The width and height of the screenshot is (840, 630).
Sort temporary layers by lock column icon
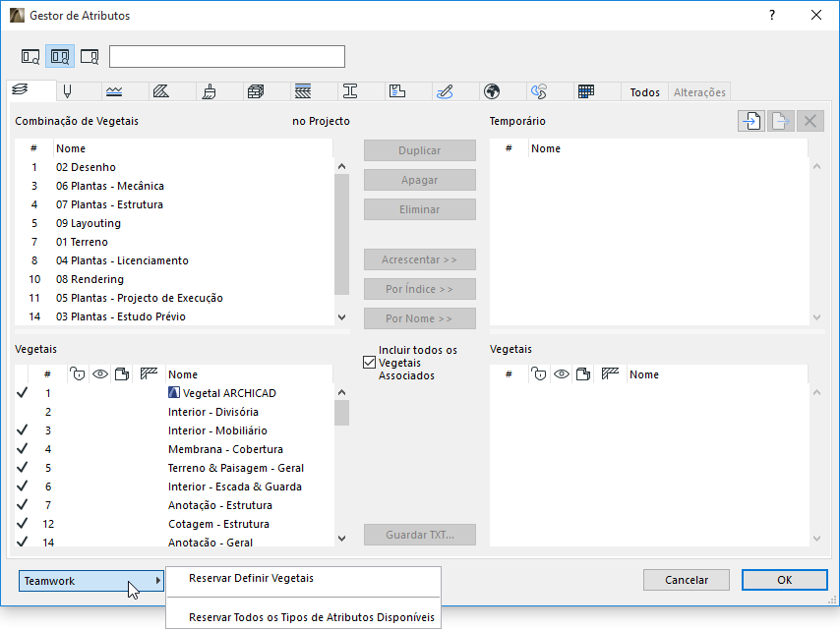tap(539, 374)
